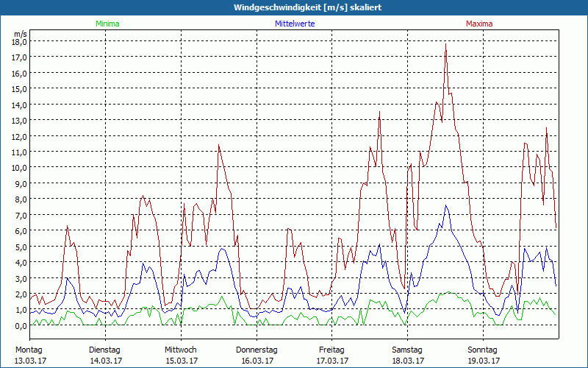This screenshot has width=588, height=368.
Task: Click the '16,0' y-axis value
Action: 21,73
